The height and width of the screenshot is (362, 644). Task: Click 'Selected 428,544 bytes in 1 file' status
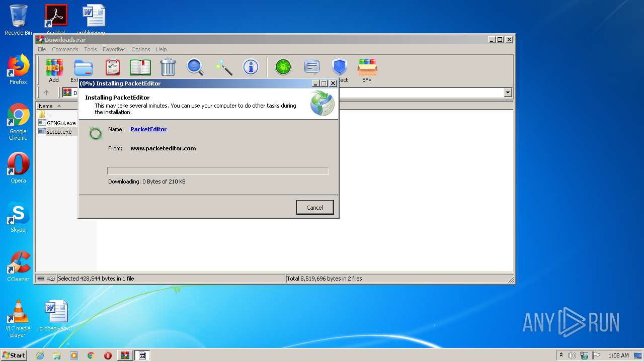point(96,279)
